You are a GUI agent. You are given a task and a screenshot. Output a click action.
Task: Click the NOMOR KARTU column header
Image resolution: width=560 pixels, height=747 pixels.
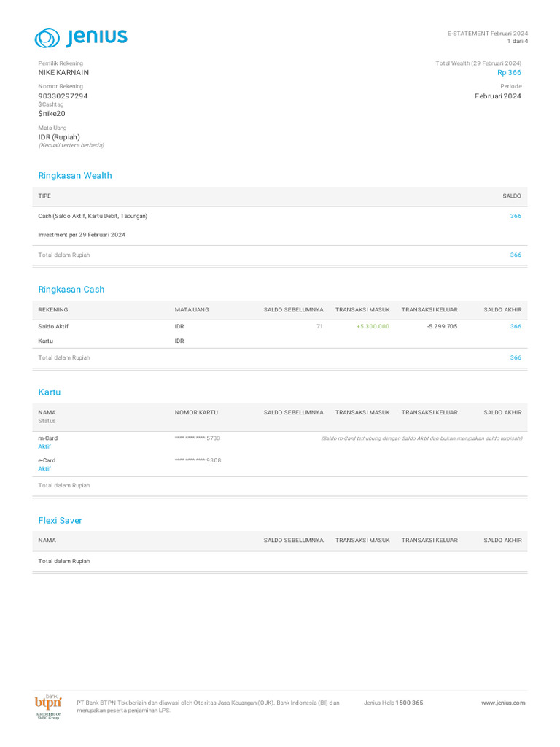pyautogui.click(x=196, y=413)
